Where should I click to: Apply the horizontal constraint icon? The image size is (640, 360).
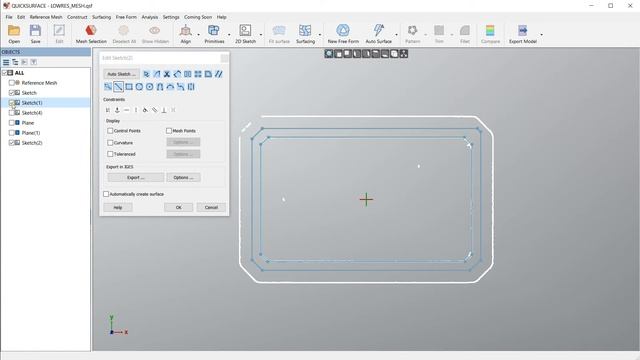(127, 110)
